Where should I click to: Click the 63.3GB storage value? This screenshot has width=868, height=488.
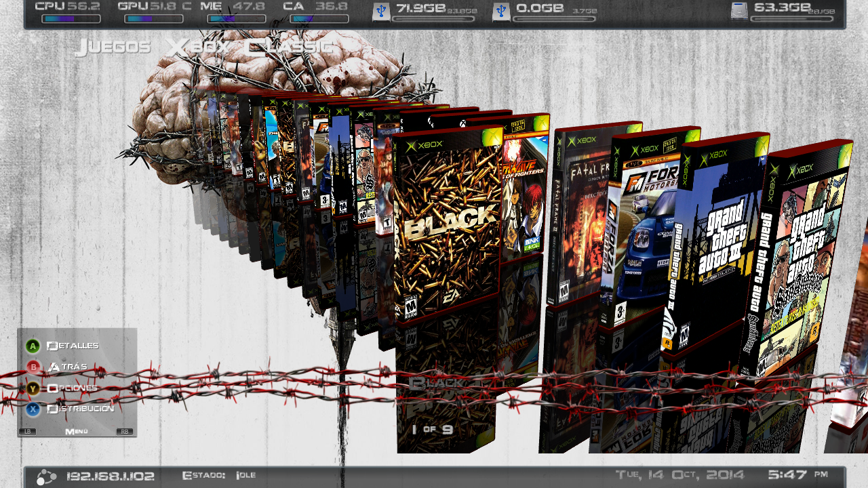coord(782,8)
